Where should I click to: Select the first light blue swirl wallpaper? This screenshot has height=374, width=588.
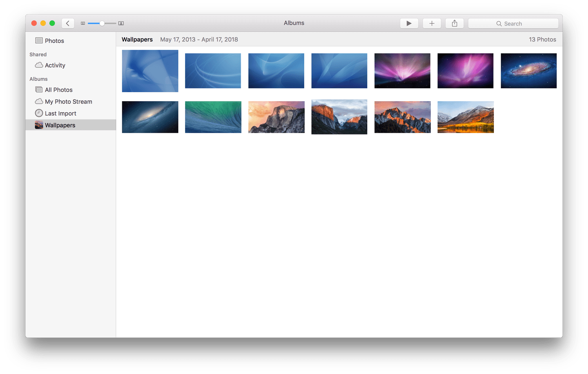tap(150, 71)
